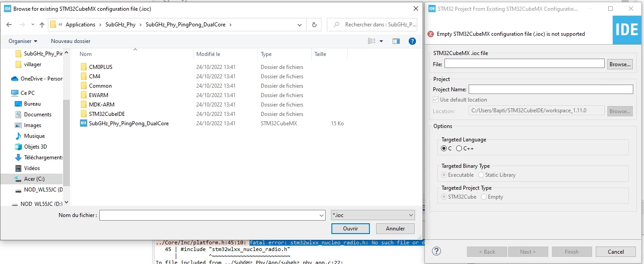Open Objets 3D in navigation pane

pyautogui.click(x=35, y=146)
